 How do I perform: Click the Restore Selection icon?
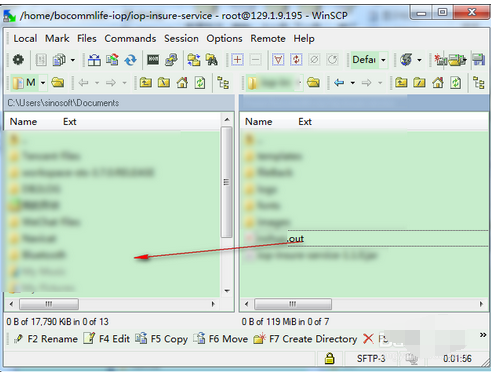(x=332, y=60)
